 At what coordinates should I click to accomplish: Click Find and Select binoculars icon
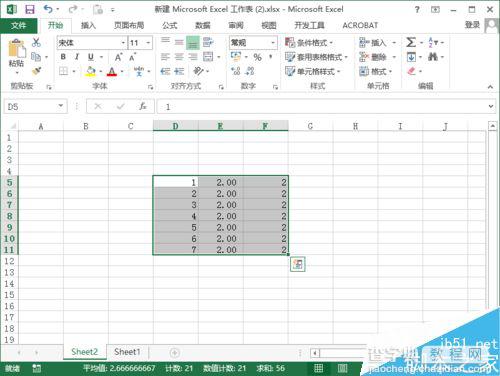[x=433, y=57]
